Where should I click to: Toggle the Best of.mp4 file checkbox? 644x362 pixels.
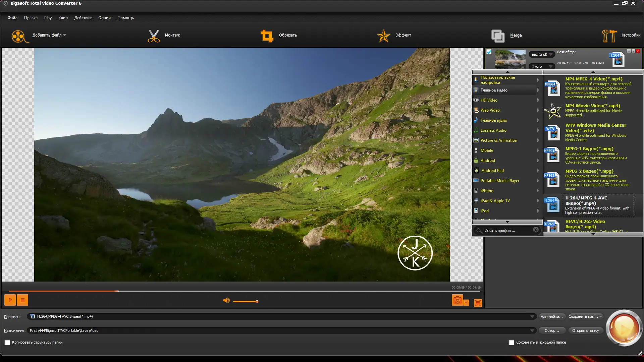click(x=489, y=52)
